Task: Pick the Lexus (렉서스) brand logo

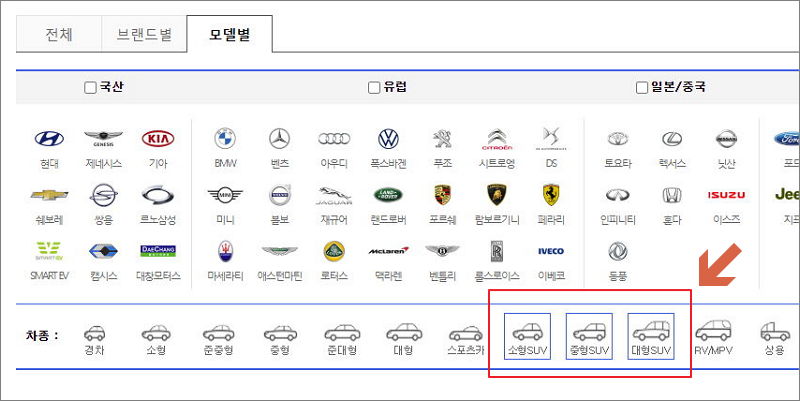Action: [672, 139]
